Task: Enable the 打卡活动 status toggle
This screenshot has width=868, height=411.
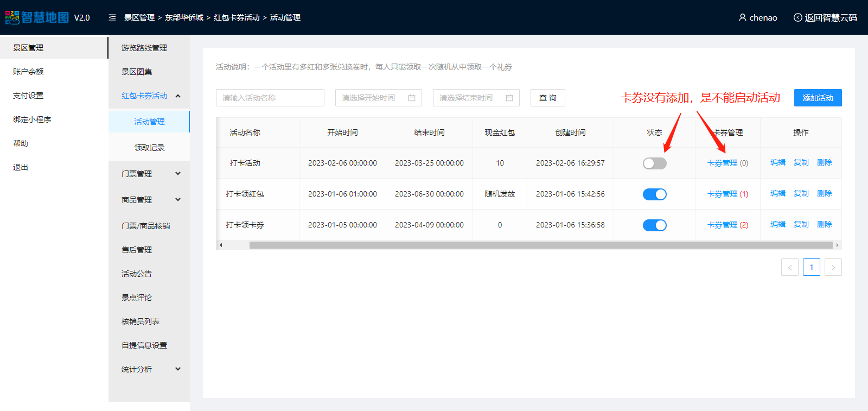Action: 654,163
